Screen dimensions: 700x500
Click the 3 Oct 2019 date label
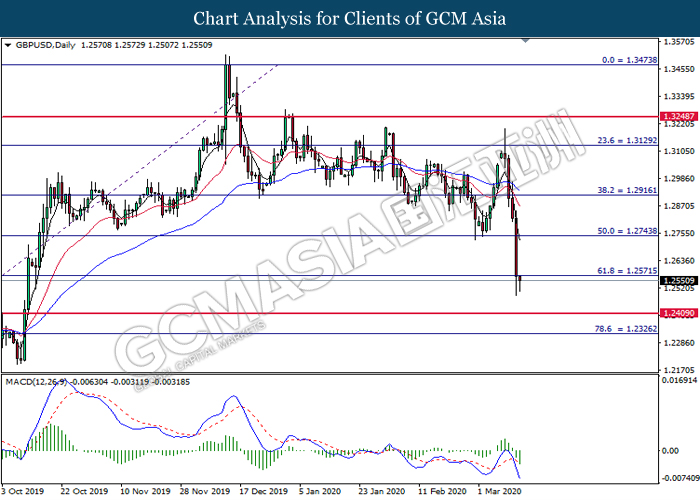click(x=24, y=492)
